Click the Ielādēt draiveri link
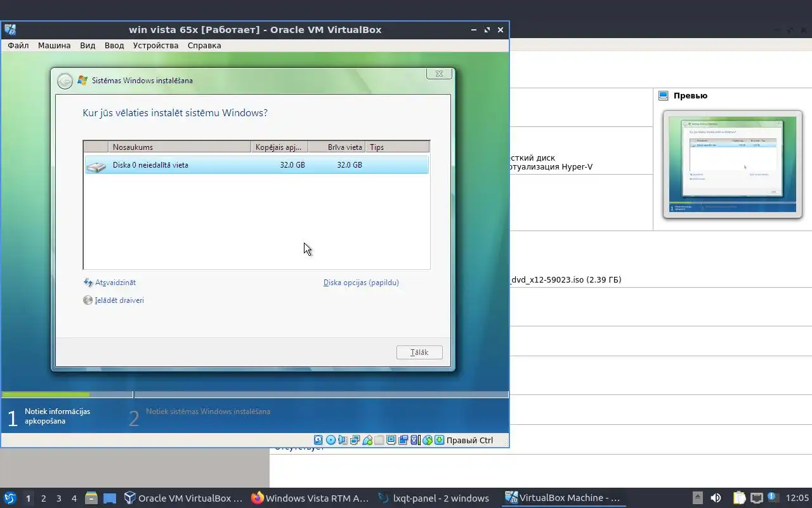The height and width of the screenshot is (508, 812). [119, 300]
